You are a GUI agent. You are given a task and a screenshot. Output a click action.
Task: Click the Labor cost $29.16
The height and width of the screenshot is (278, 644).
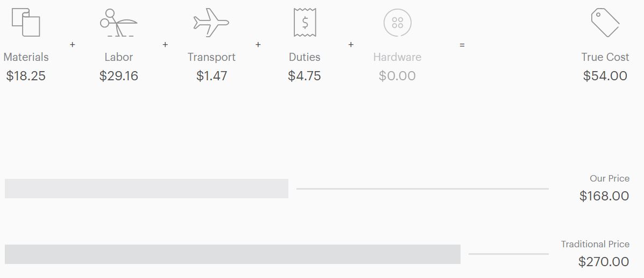(x=119, y=75)
